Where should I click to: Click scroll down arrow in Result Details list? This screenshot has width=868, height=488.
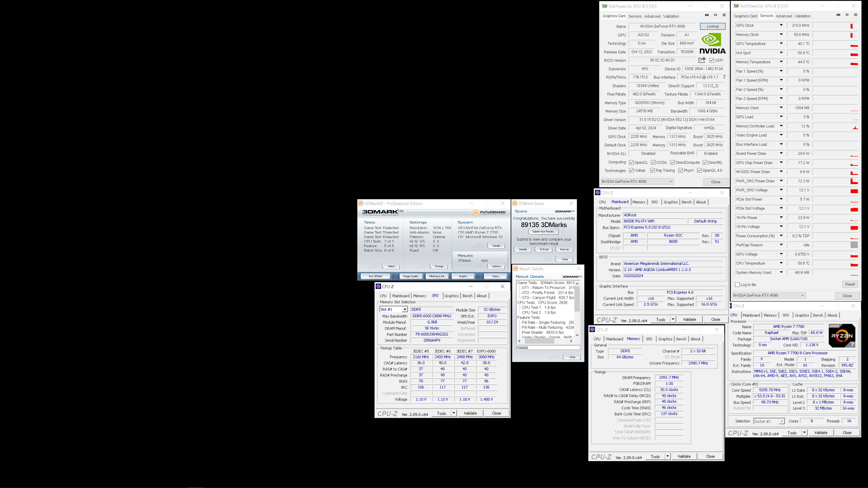(577, 335)
